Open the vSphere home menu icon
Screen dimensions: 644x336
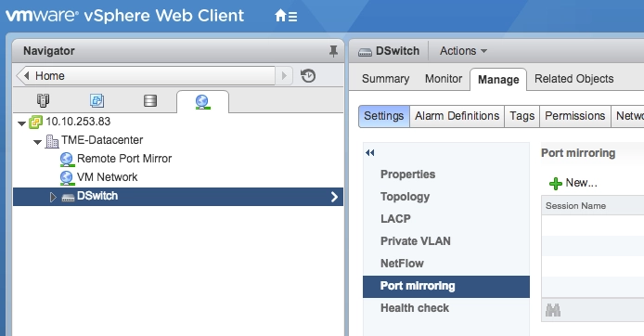(x=286, y=16)
